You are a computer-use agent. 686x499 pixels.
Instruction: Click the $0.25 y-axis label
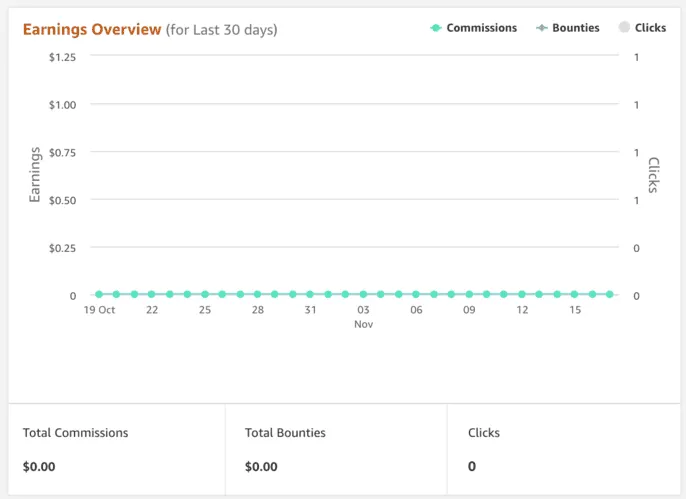62,248
